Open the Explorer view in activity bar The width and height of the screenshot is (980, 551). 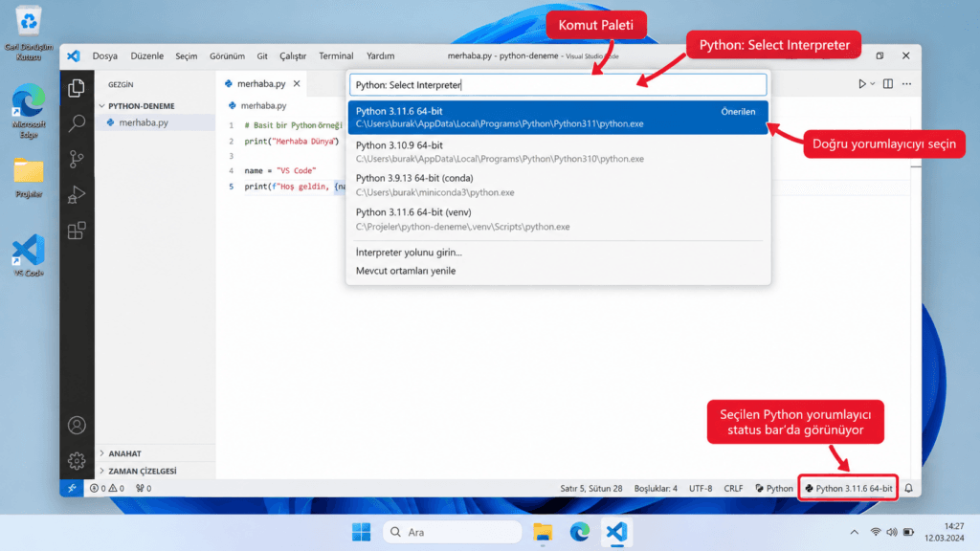77,88
